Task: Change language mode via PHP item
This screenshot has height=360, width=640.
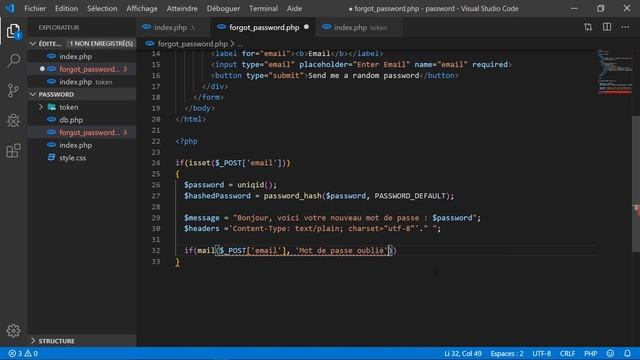Action: pyautogui.click(x=591, y=353)
